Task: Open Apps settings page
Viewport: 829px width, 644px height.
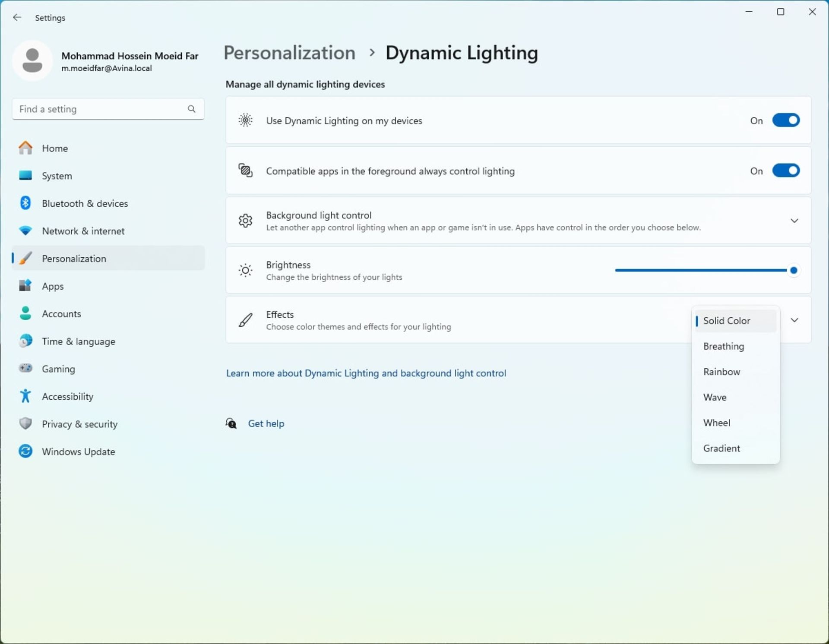Action: tap(108, 286)
